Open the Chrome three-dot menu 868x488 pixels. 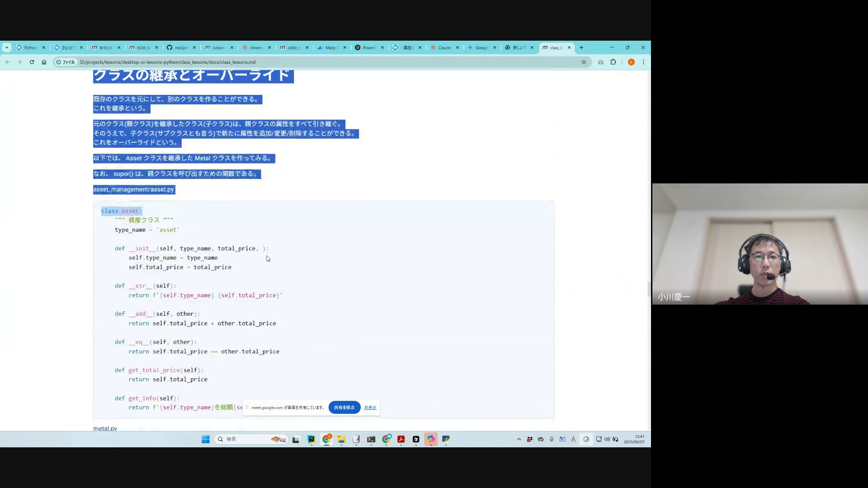tap(643, 62)
